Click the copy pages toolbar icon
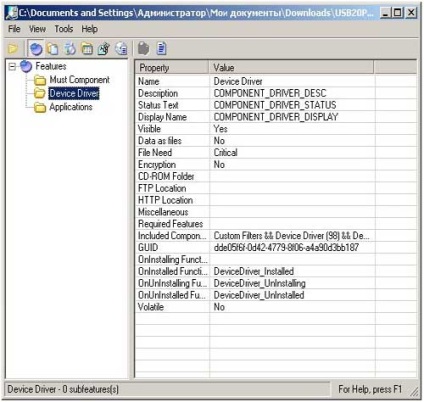 click(x=53, y=49)
